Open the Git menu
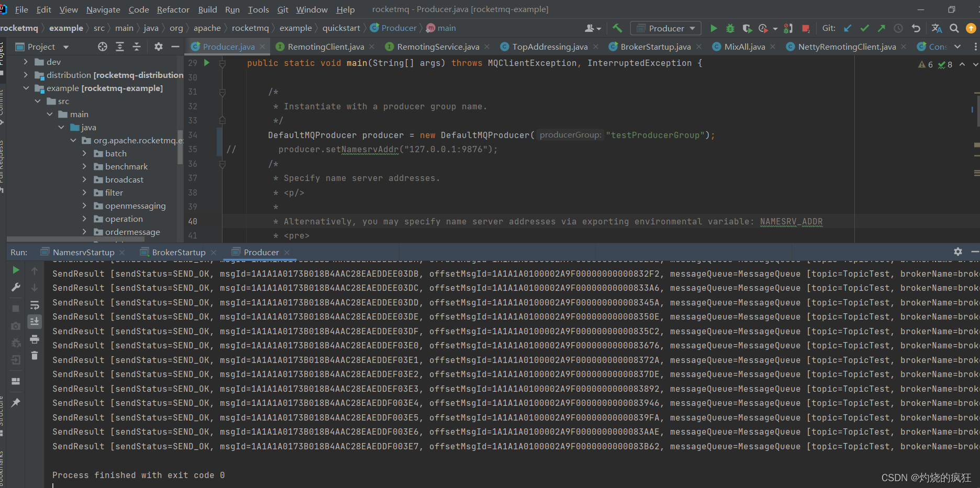This screenshot has width=980, height=488. 283,9
